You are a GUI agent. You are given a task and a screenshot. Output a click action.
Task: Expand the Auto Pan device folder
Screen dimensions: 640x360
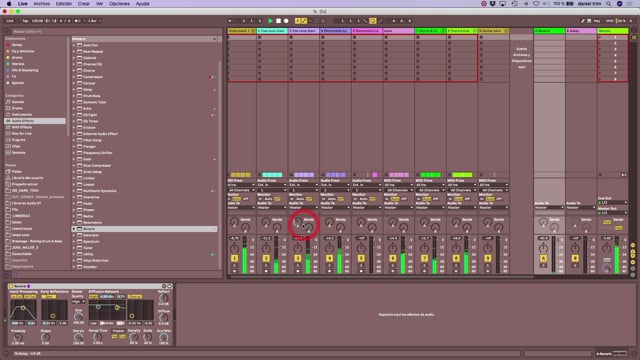pos(74,45)
